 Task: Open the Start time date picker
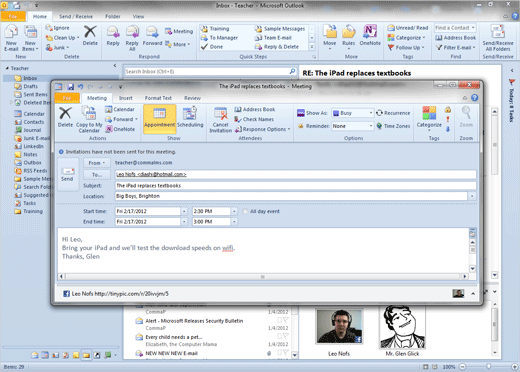coord(184,211)
